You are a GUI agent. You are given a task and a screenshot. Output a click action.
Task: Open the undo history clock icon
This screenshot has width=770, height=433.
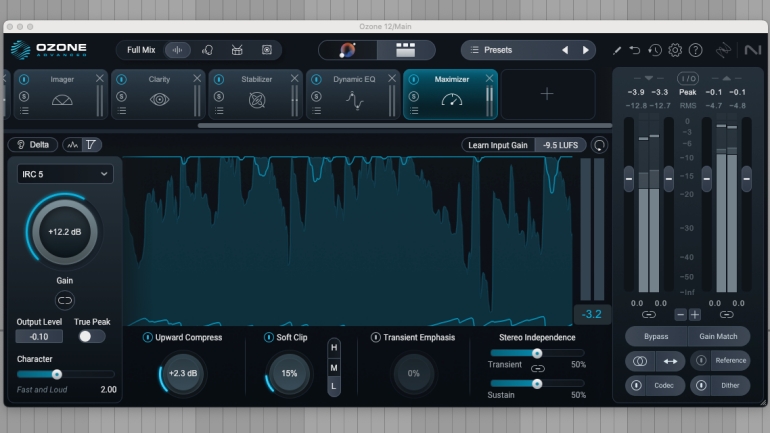[655, 50]
